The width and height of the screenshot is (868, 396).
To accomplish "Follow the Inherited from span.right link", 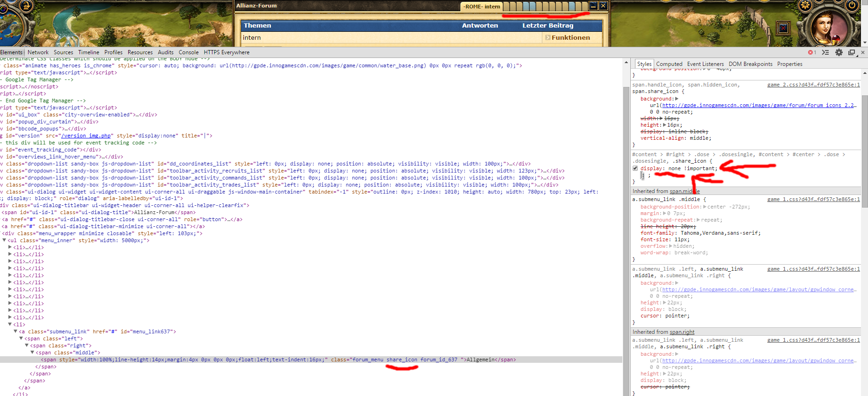I will coord(682,332).
